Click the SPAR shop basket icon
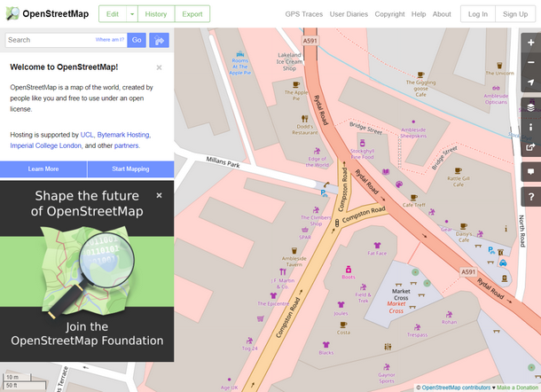Image resolution: width=541 pixels, height=392 pixels. pos(305,230)
